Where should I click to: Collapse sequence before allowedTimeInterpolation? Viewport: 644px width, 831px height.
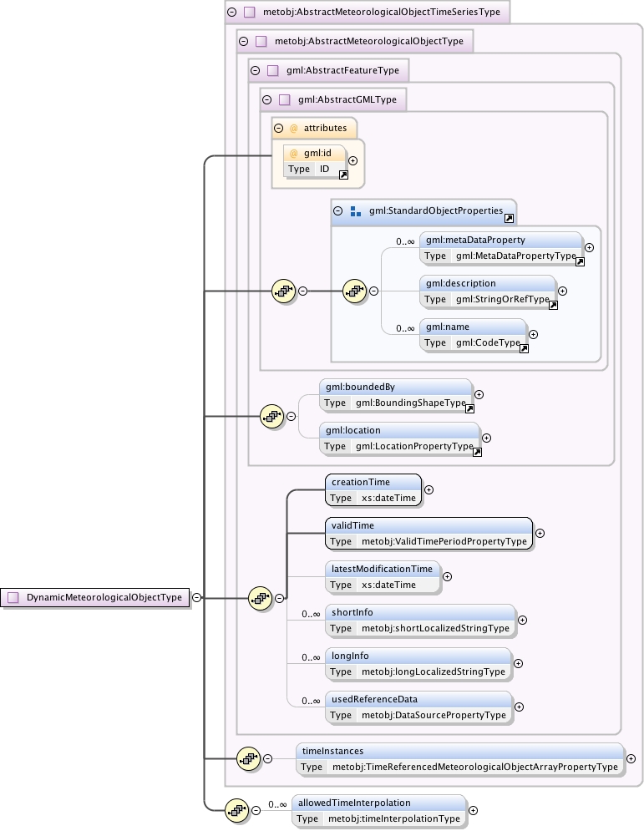tap(256, 810)
